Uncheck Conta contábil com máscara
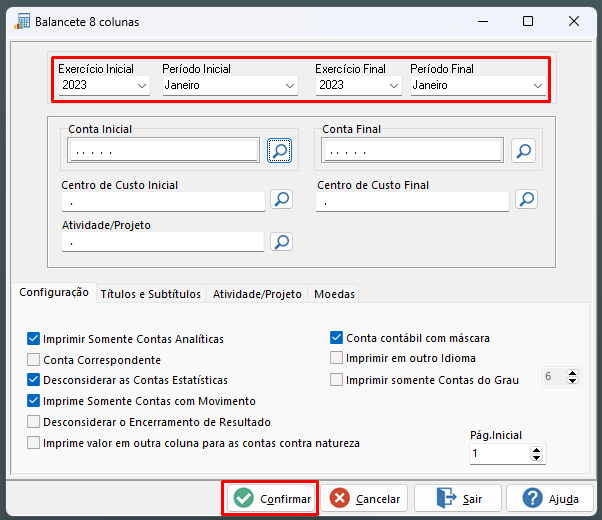 [x=336, y=338]
